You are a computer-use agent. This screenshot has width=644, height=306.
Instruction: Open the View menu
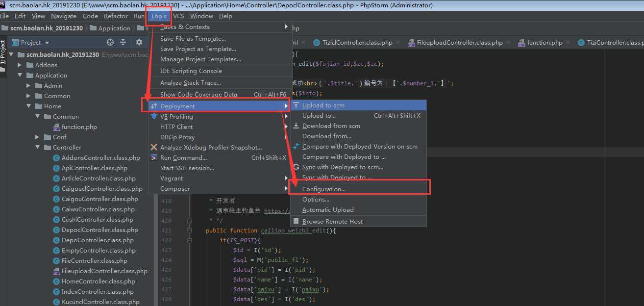pos(38,16)
